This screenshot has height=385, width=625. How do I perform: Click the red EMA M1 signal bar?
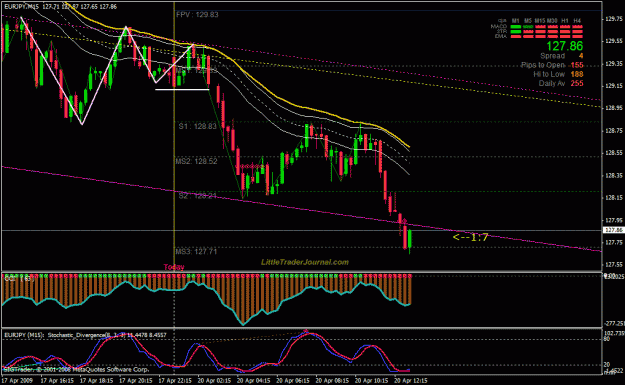[516, 36]
